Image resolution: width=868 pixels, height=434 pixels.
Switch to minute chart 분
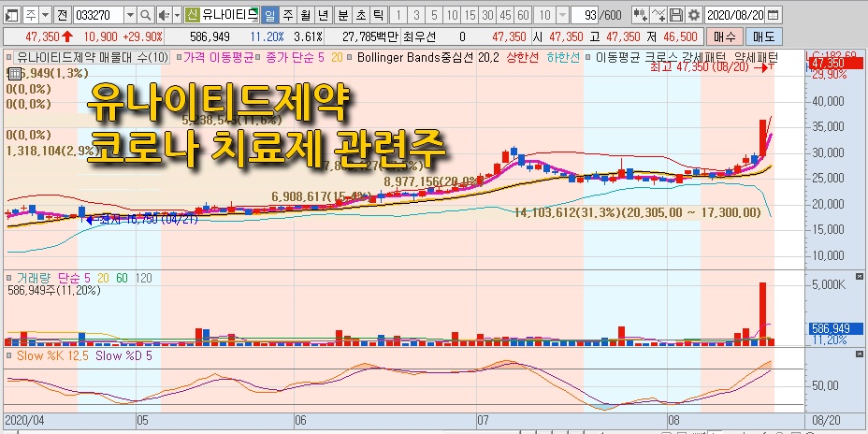pyautogui.click(x=343, y=15)
